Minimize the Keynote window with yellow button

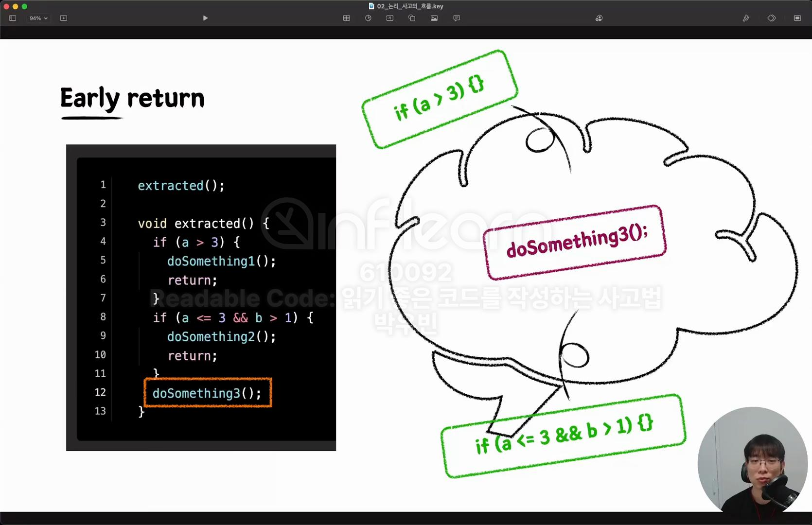coord(15,6)
